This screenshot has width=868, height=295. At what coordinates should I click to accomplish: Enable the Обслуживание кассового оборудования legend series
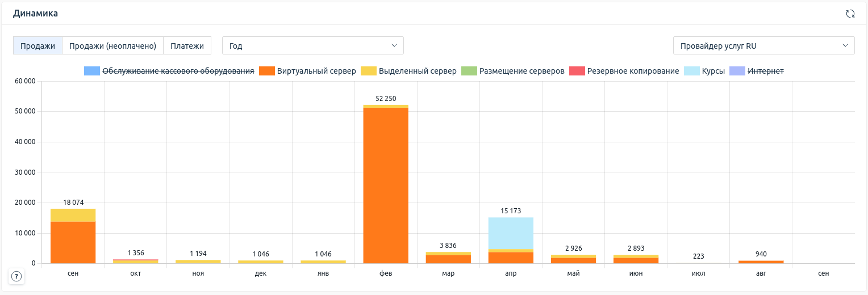pyautogui.click(x=177, y=71)
